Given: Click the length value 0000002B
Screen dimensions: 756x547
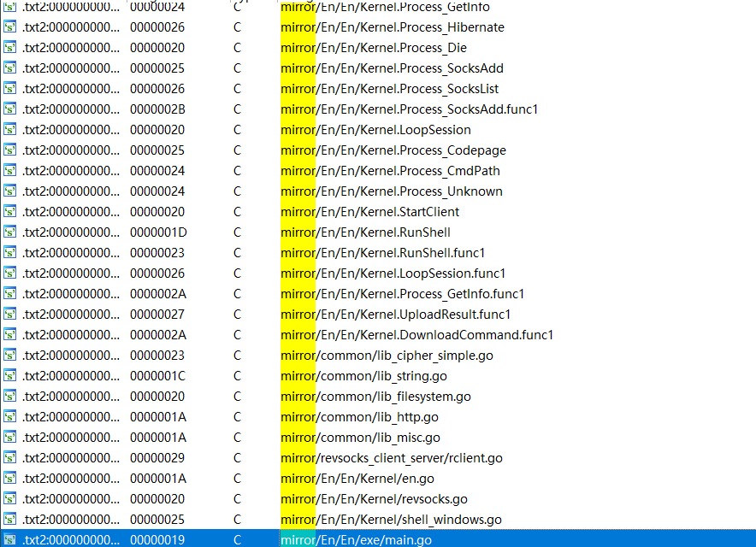Looking at the screenshot, I should [157, 109].
